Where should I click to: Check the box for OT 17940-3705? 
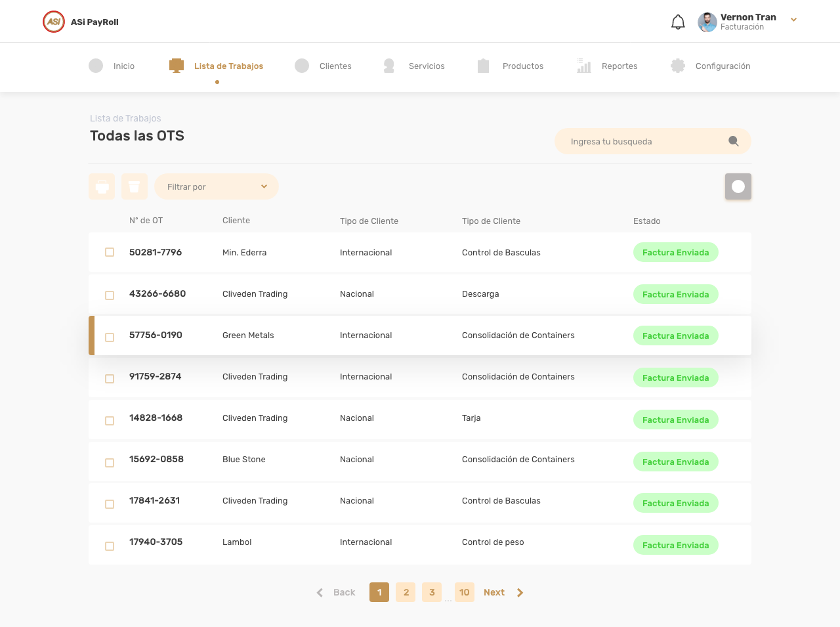tap(110, 546)
